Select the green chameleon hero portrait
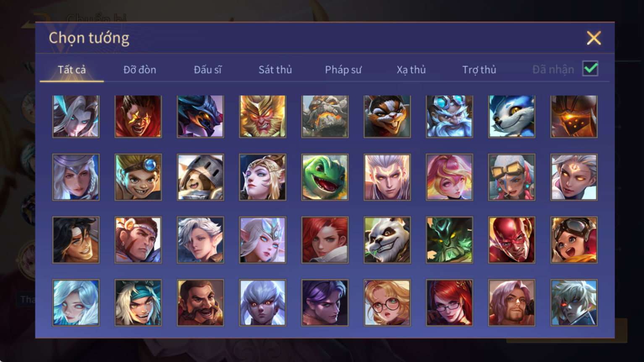Viewport: 644px width, 362px height. click(325, 177)
